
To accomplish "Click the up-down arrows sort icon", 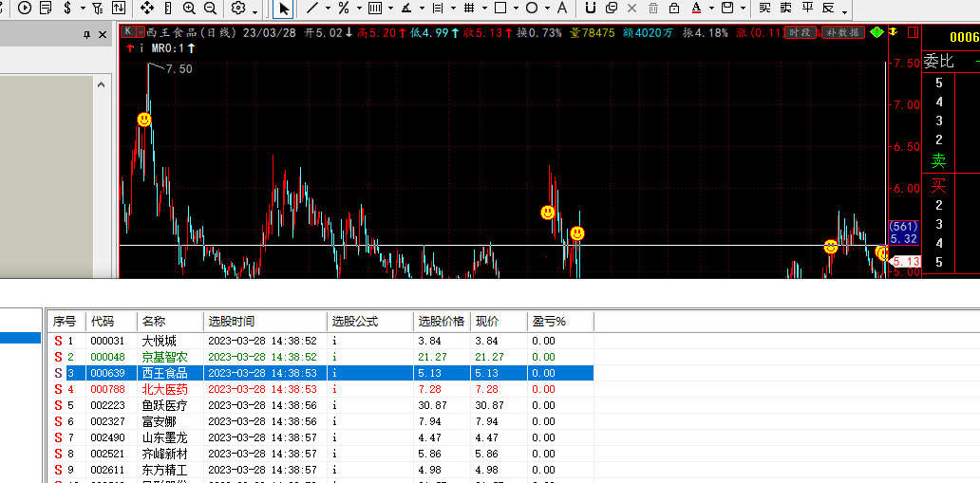I will (118, 9).
